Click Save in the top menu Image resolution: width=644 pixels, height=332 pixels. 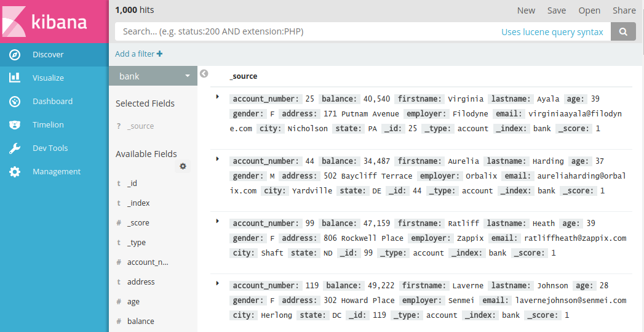click(x=557, y=10)
